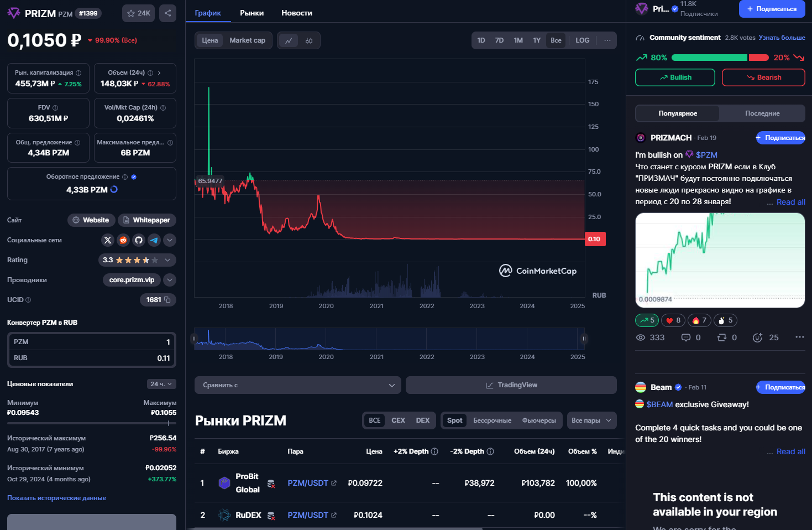
Task: Open PRIZMACH post chart thumbnail
Action: (x=720, y=260)
